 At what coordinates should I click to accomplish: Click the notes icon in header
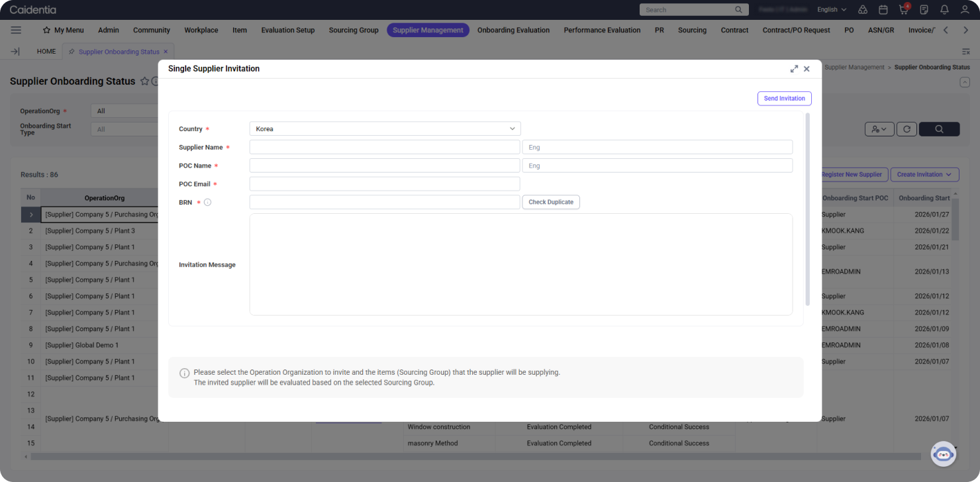click(x=924, y=10)
